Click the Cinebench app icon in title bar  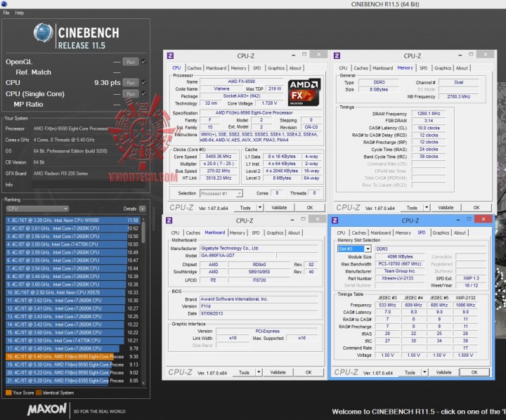[x=4, y=4]
